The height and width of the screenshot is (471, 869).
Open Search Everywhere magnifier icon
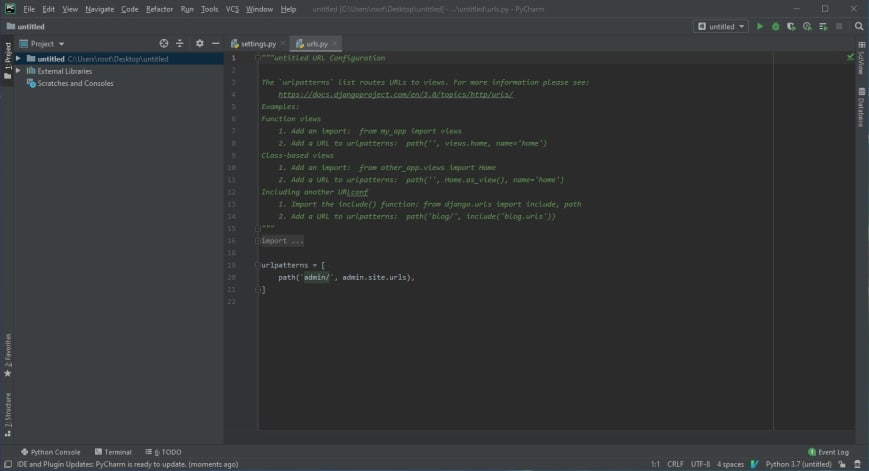click(x=859, y=27)
